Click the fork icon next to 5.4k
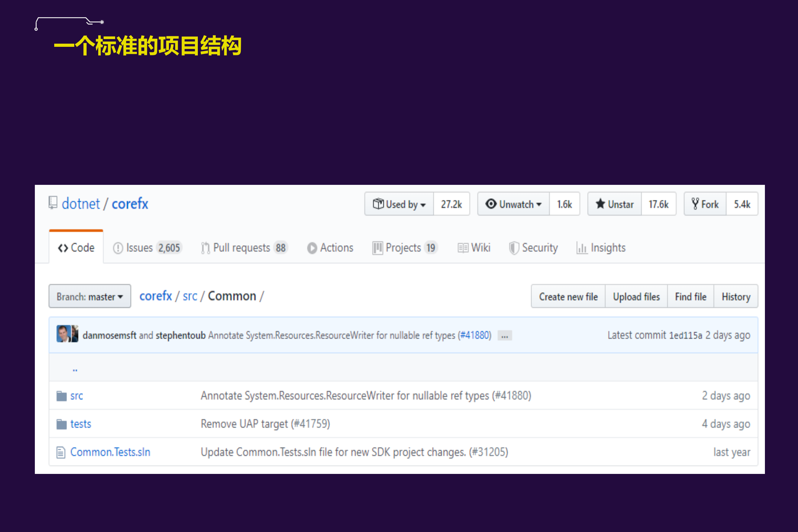Viewport: 798px width, 532px height. pos(695,204)
